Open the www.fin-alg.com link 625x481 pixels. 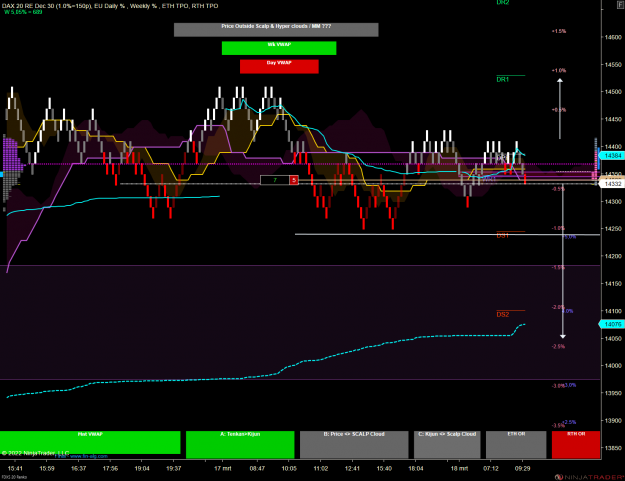click(88, 456)
